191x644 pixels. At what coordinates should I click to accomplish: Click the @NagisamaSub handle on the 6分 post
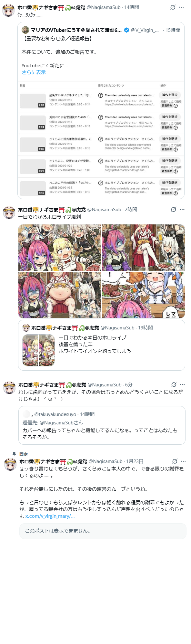point(106,384)
